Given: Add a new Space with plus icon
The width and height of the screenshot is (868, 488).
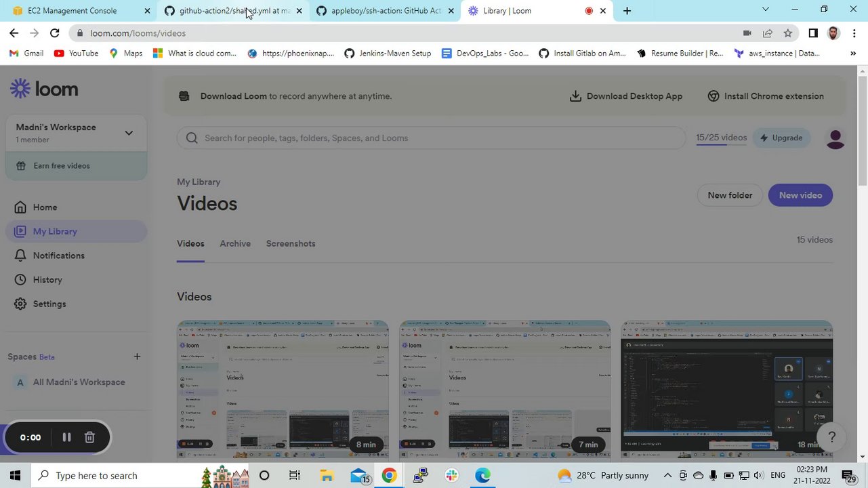Looking at the screenshot, I should point(137,357).
